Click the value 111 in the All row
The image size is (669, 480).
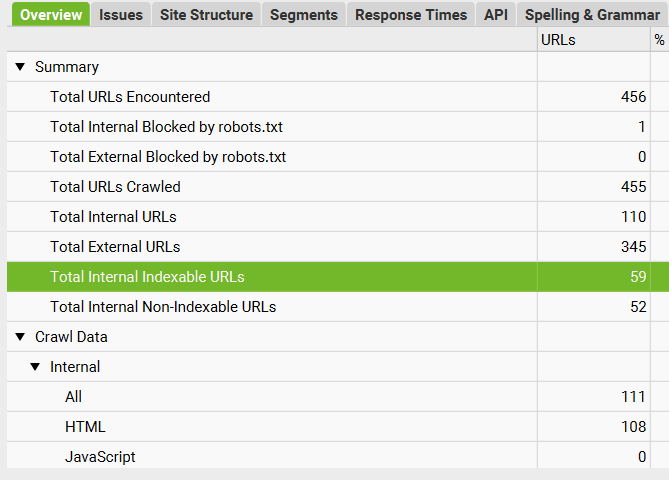pos(634,397)
